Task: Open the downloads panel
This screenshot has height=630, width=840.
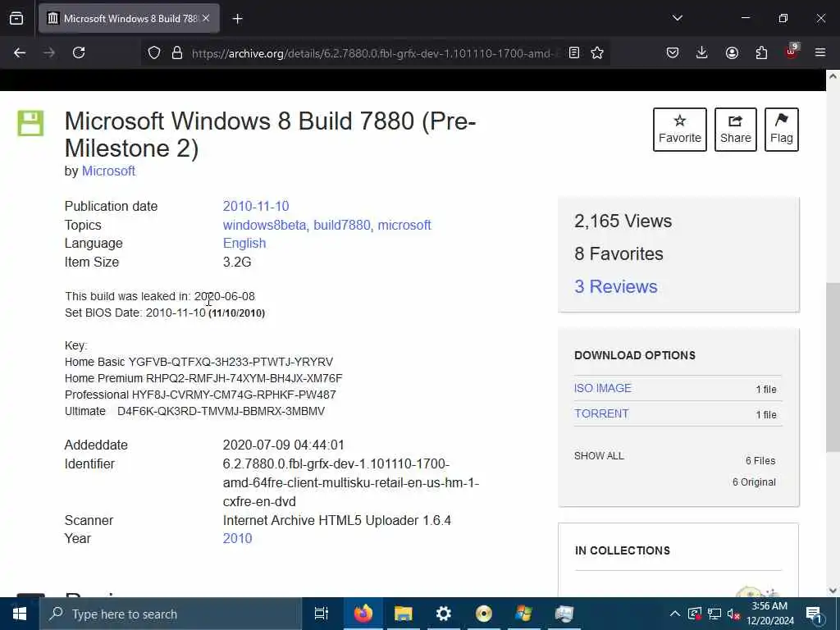Action: [702, 52]
